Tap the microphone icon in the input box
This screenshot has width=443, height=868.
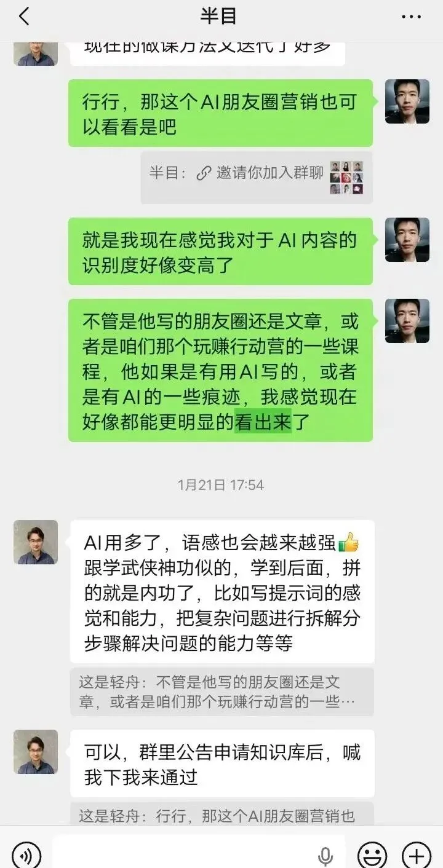pyautogui.click(x=325, y=855)
